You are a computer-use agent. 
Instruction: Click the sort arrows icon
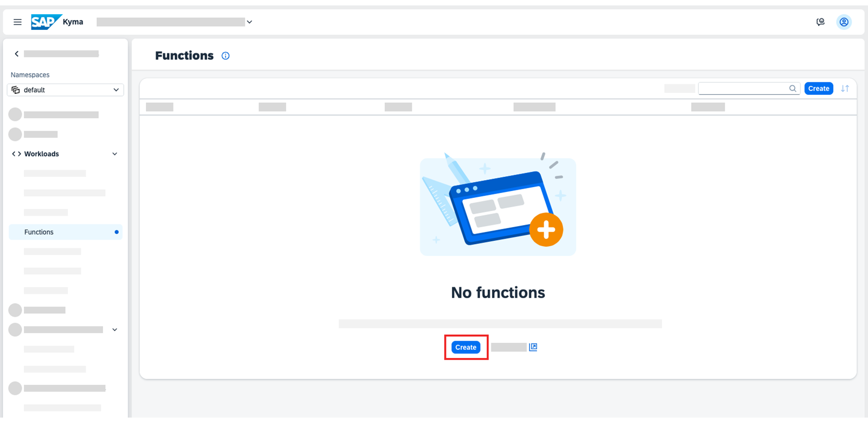[845, 88]
